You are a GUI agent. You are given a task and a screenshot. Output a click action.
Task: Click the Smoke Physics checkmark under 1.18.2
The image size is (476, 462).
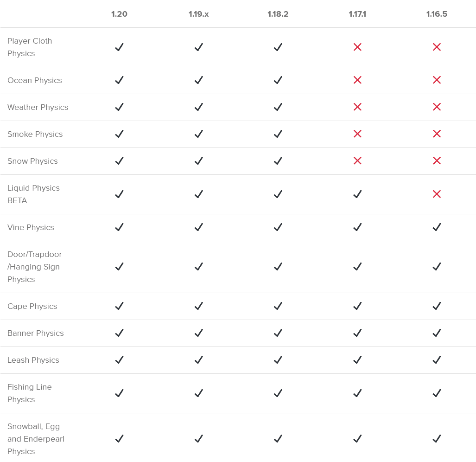[278, 134]
